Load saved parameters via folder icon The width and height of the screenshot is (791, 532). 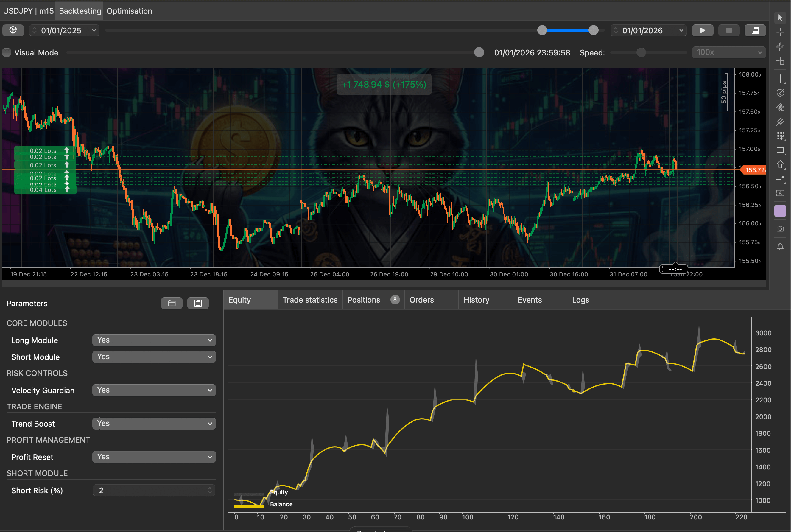(172, 303)
